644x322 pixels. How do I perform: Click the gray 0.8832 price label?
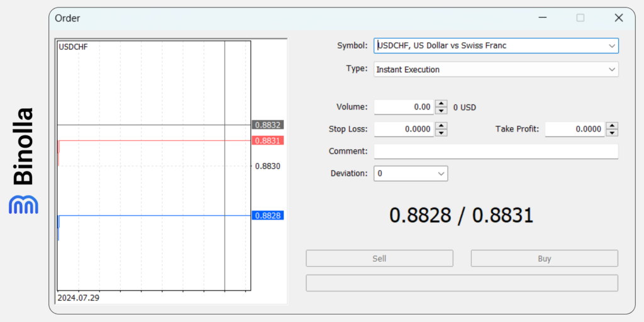pos(267,125)
